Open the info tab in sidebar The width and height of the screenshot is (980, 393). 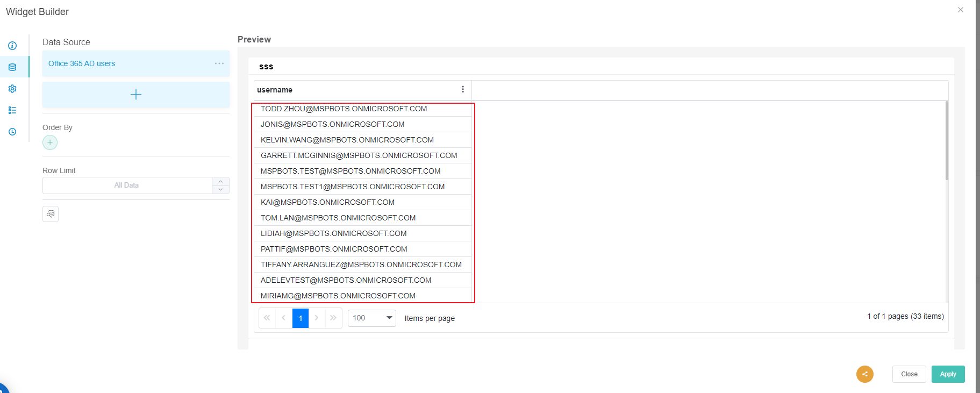pyautogui.click(x=12, y=46)
